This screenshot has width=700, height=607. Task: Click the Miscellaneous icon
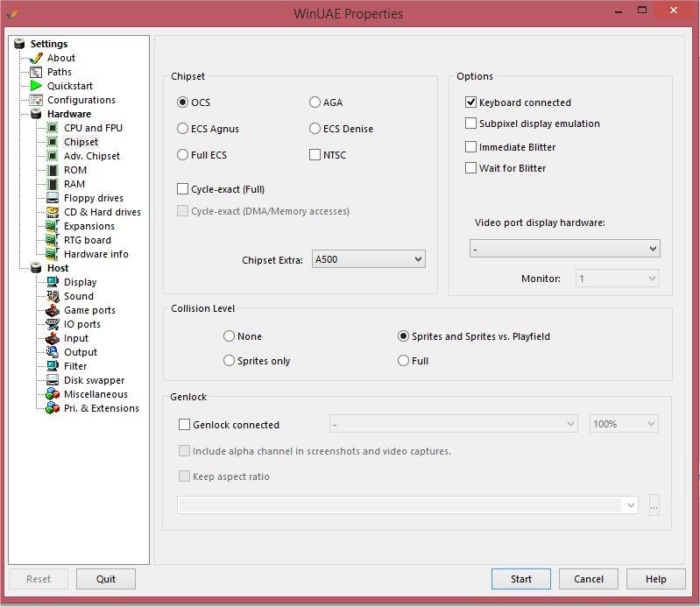point(53,394)
